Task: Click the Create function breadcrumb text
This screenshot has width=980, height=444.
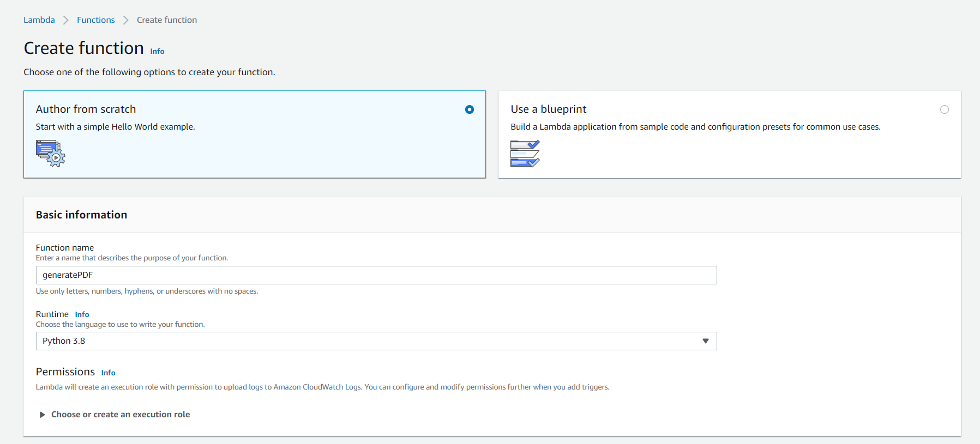Action: pos(167,20)
